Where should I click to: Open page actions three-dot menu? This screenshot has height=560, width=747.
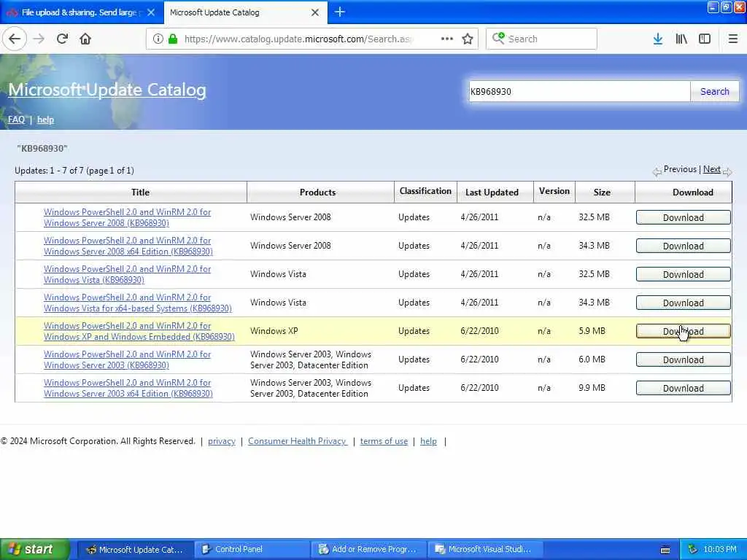447,39
